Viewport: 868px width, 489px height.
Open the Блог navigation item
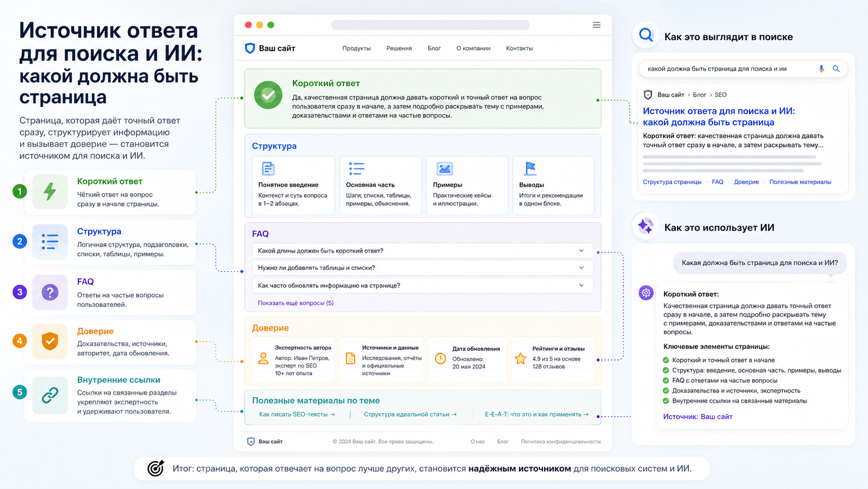point(434,48)
